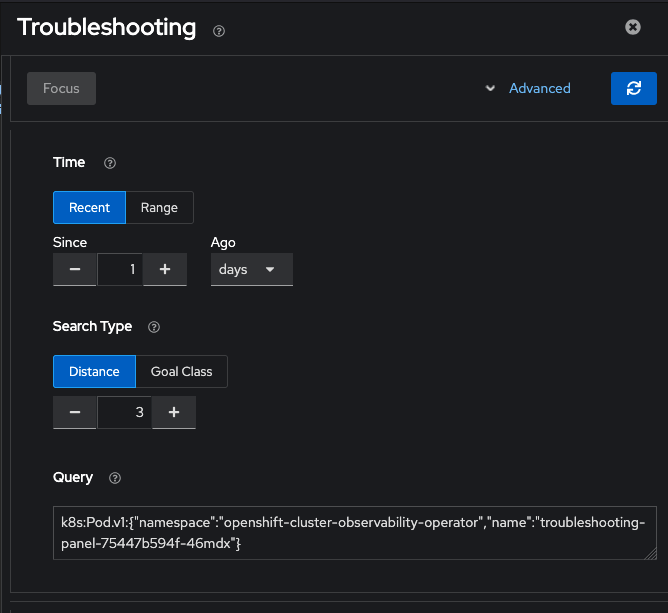Image resolution: width=668 pixels, height=613 pixels.
Task: Increase the distance value with plus
Action: point(174,412)
